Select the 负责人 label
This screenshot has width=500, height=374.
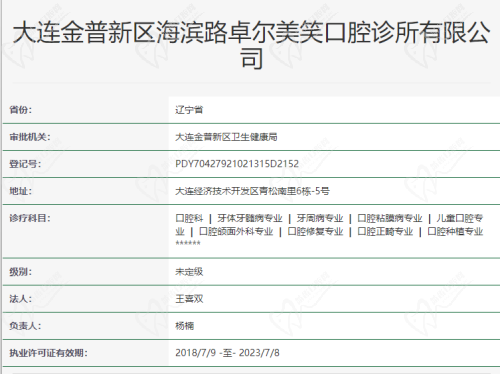pos(25,326)
